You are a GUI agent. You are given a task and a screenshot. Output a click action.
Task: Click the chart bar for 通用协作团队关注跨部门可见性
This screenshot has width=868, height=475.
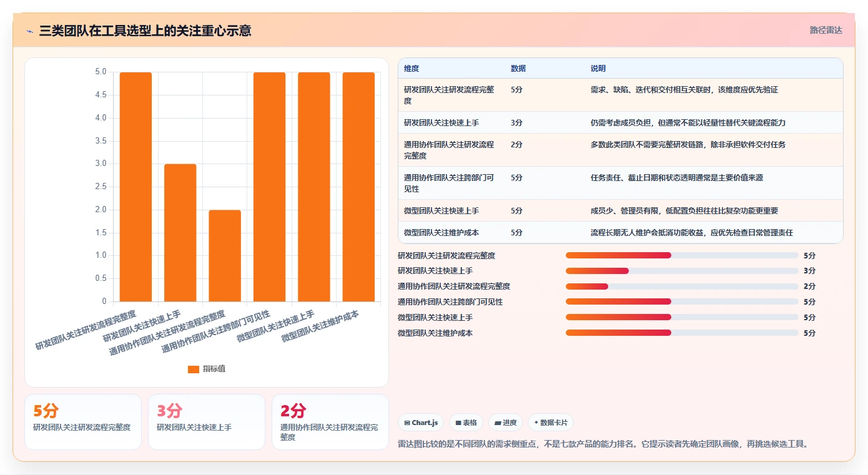point(269,187)
